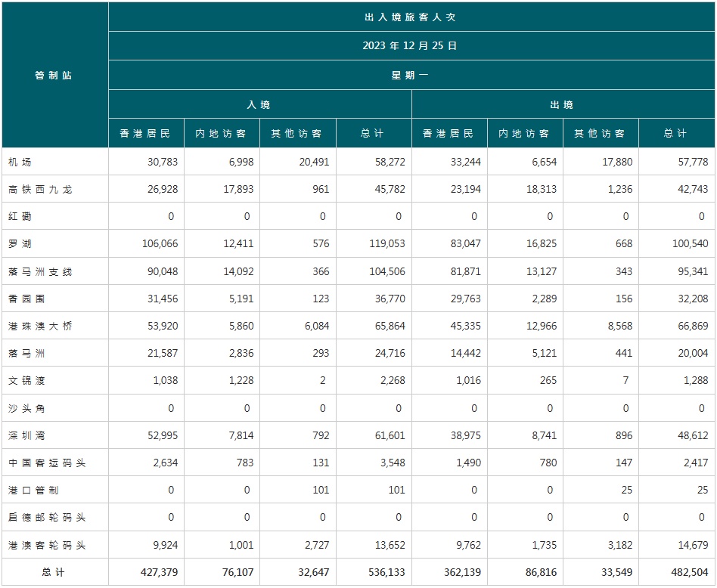
Task: Click the 罗湖 row label
Action: 20,244
